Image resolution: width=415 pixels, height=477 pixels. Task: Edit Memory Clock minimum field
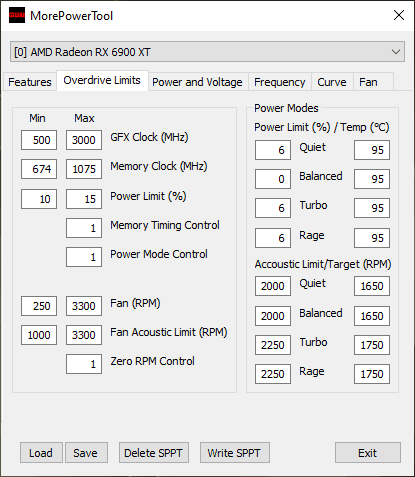tap(39, 169)
